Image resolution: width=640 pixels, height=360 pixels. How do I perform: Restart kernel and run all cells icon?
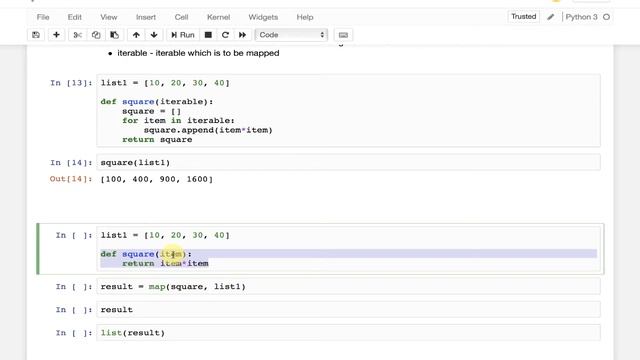(x=242, y=35)
